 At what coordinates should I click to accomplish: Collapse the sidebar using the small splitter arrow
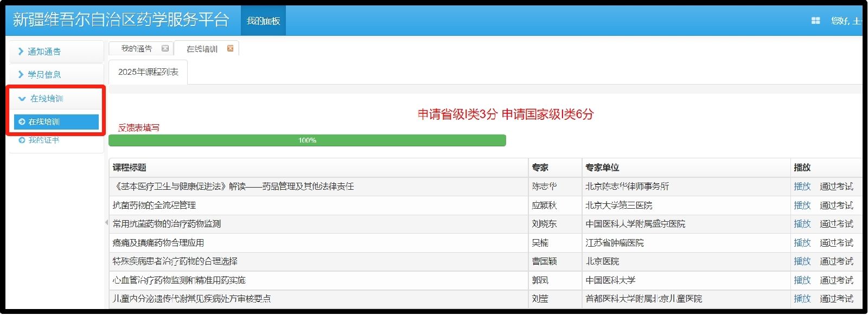[106, 222]
